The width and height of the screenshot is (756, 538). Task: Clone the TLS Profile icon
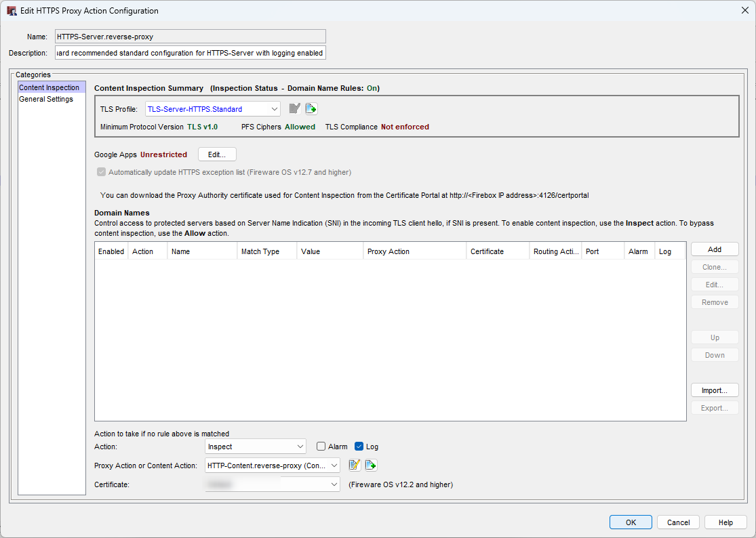coord(311,109)
